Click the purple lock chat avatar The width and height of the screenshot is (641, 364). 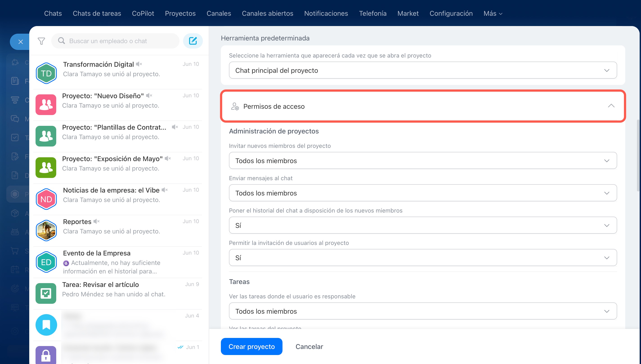point(46,355)
